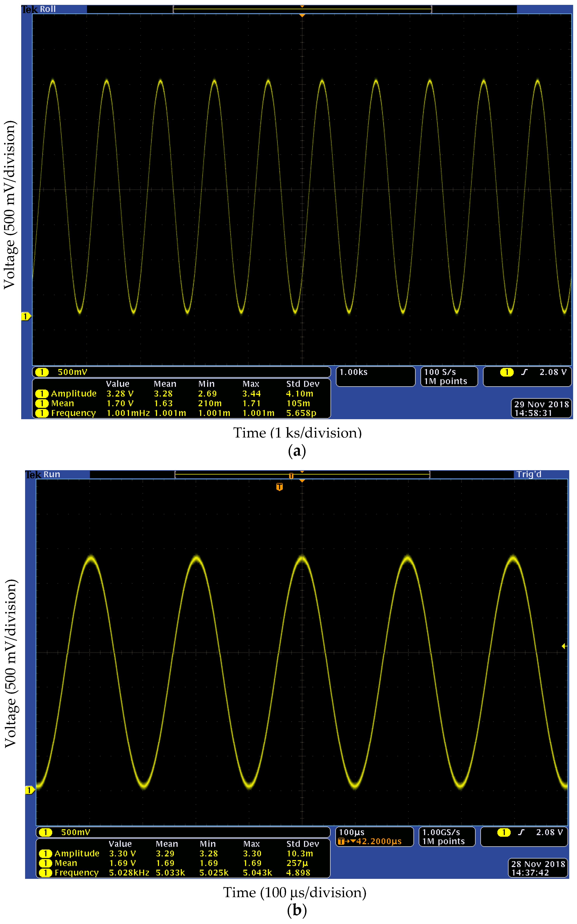The image size is (577, 924).
Task: Click the Mean value 1.69 V
Action: tap(123, 863)
